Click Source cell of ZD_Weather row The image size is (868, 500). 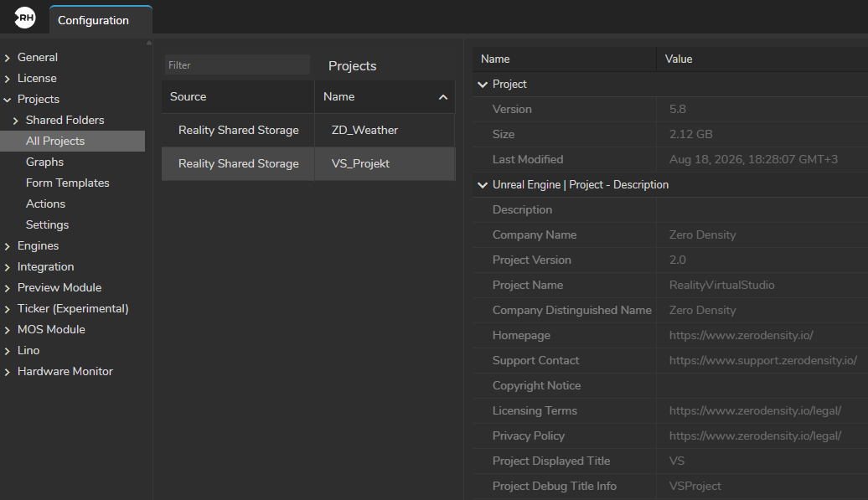click(238, 130)
